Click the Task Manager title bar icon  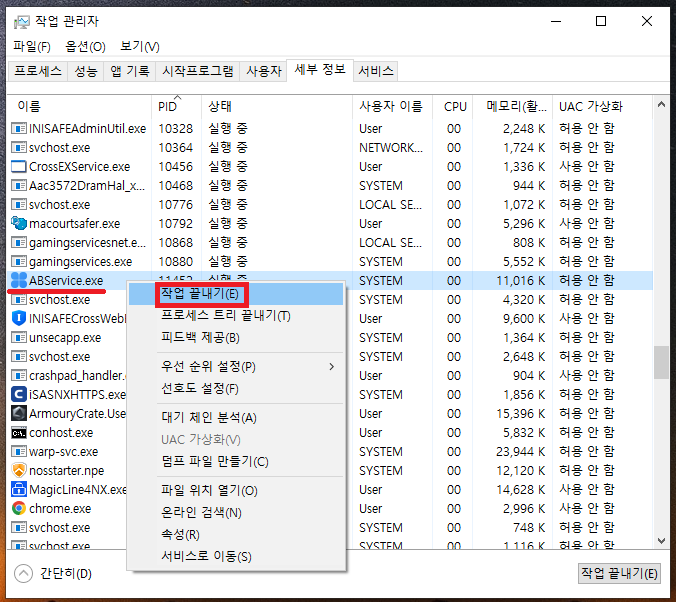[x=21, y=22]
